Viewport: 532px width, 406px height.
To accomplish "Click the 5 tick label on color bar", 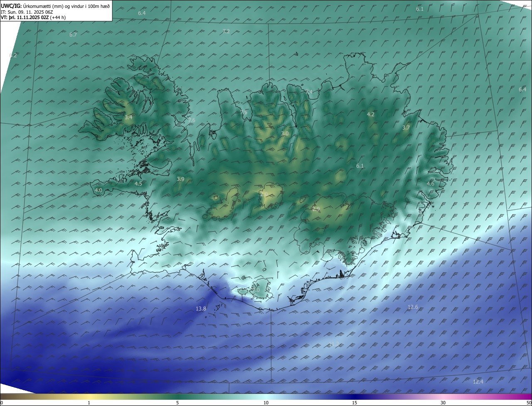I will (177, 403).
